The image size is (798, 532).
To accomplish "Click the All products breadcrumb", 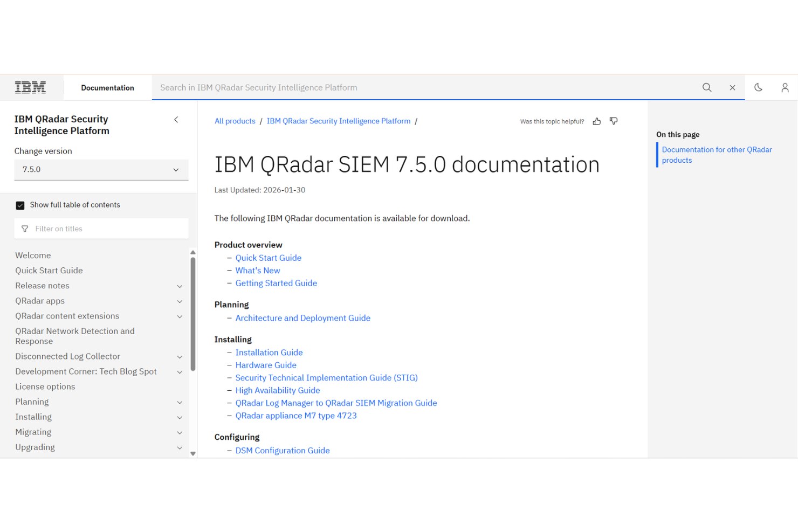I will tap(235, 121).
